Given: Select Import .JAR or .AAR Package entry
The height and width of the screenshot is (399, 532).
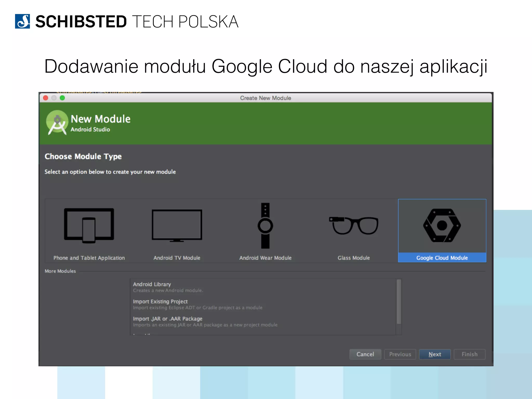Looking at the screenshot, I should pyautogui.click(x=263, y=321).
